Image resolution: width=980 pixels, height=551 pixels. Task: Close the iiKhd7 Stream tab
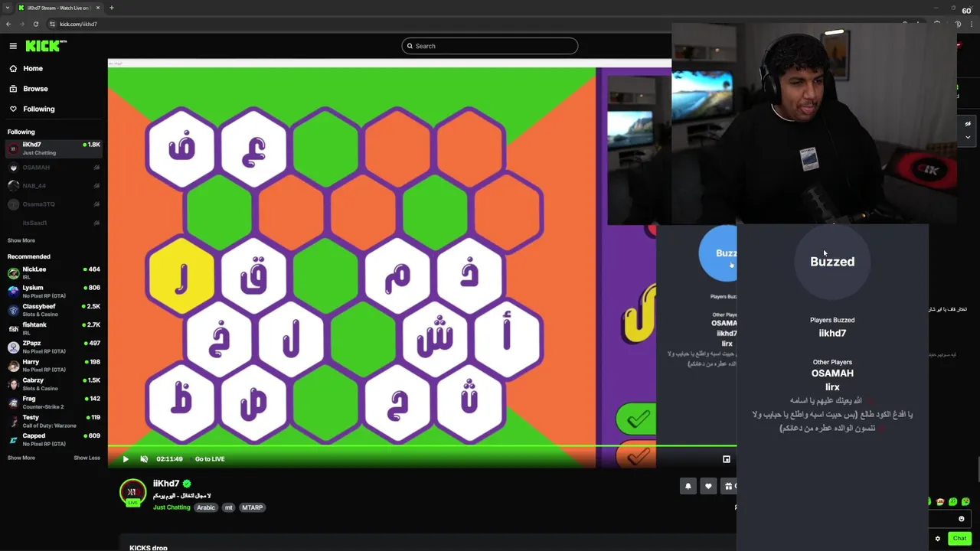pyautogui.click(x=99, y=8)
